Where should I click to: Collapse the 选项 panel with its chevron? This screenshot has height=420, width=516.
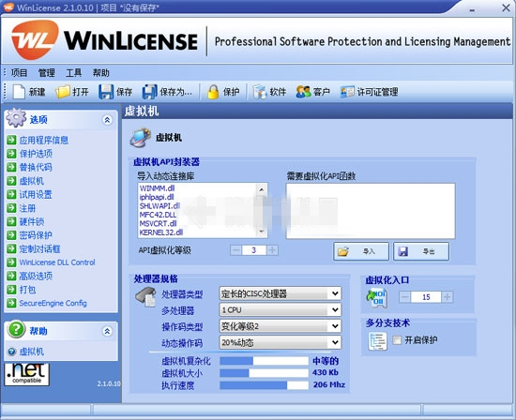point(107,120)
